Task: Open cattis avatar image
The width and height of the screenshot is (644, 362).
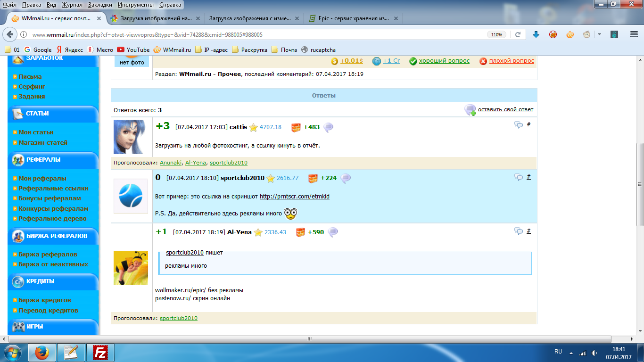Action: 131,137
